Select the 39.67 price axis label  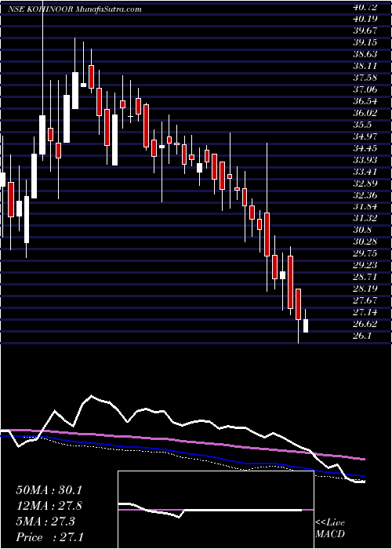click(365, 31)
